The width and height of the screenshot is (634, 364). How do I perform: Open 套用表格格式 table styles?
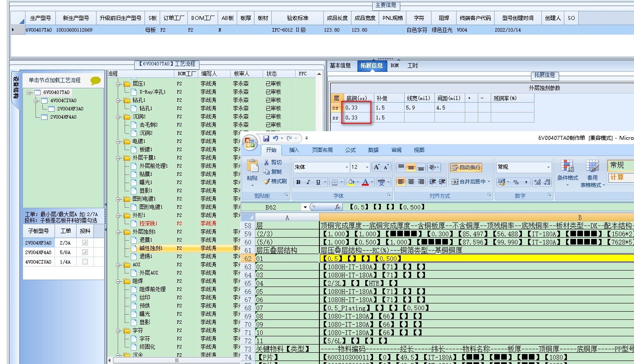592,173
